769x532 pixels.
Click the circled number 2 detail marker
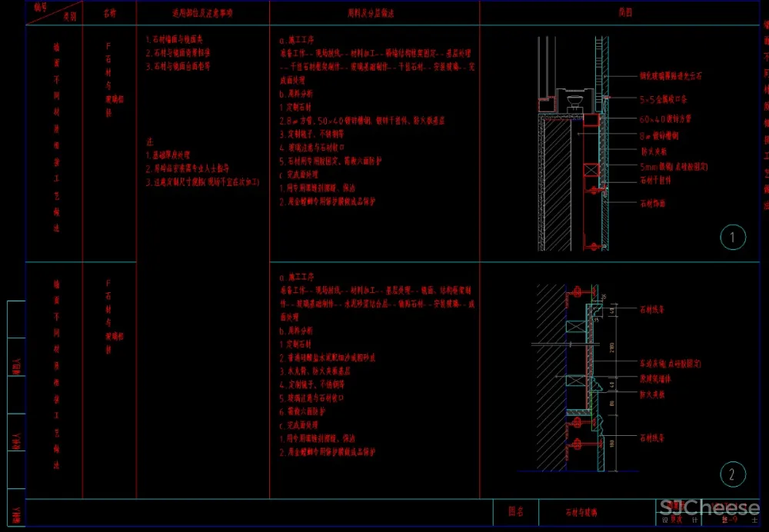click(x=732, y=474)
